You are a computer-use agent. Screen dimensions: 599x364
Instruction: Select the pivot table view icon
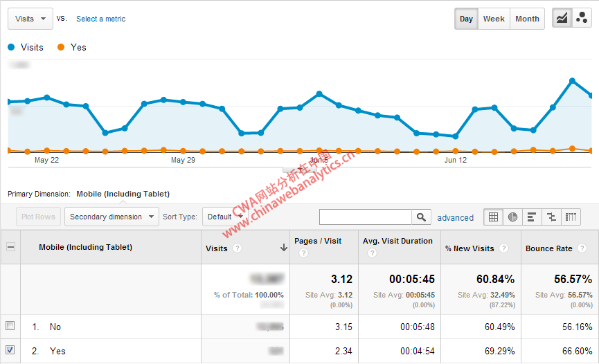pos(571,217)
